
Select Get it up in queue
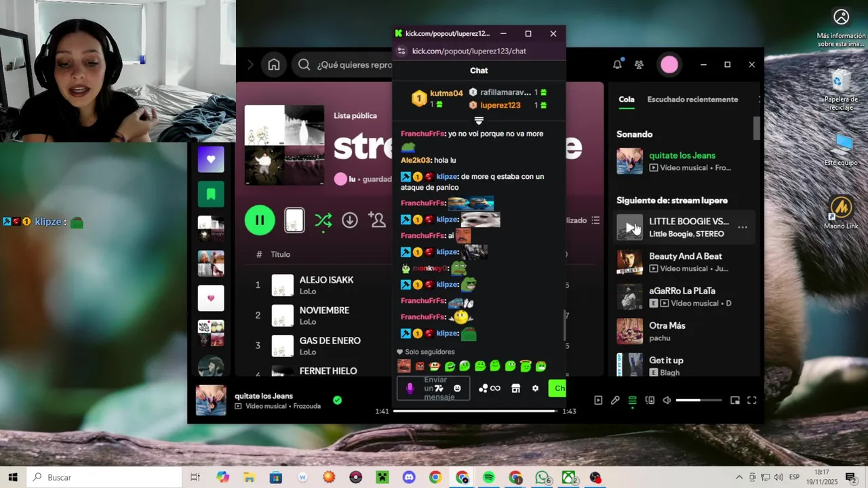(684, 365)
